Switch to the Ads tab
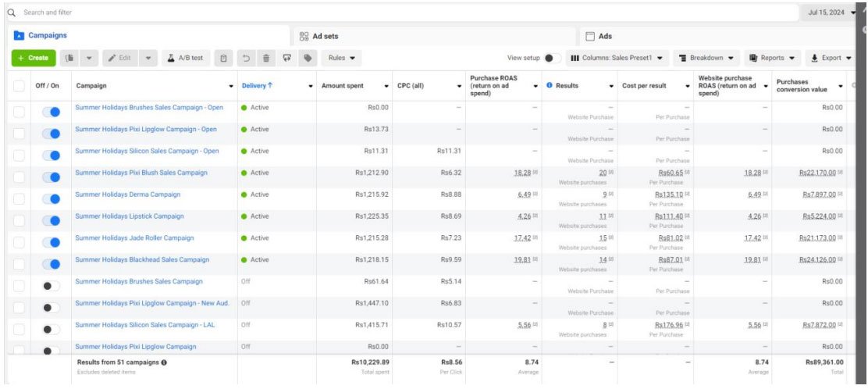The width and height of the screenshot is (868, 389). 717,36
